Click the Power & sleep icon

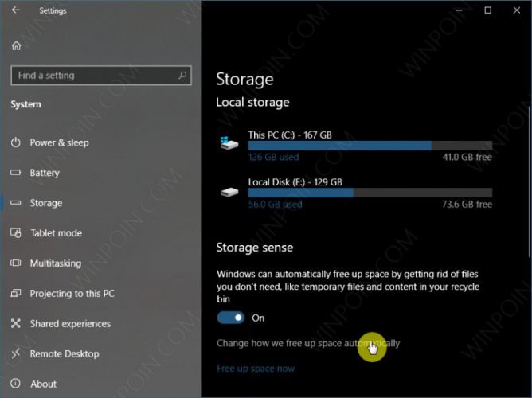15,142
